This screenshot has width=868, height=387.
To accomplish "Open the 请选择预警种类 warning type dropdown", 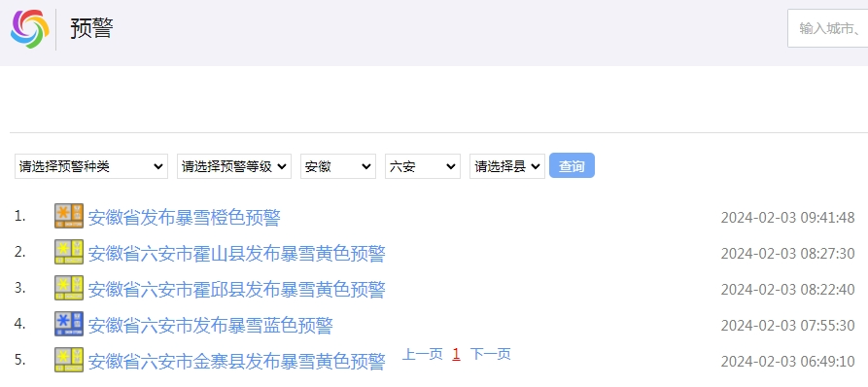I will coord(91,166).
